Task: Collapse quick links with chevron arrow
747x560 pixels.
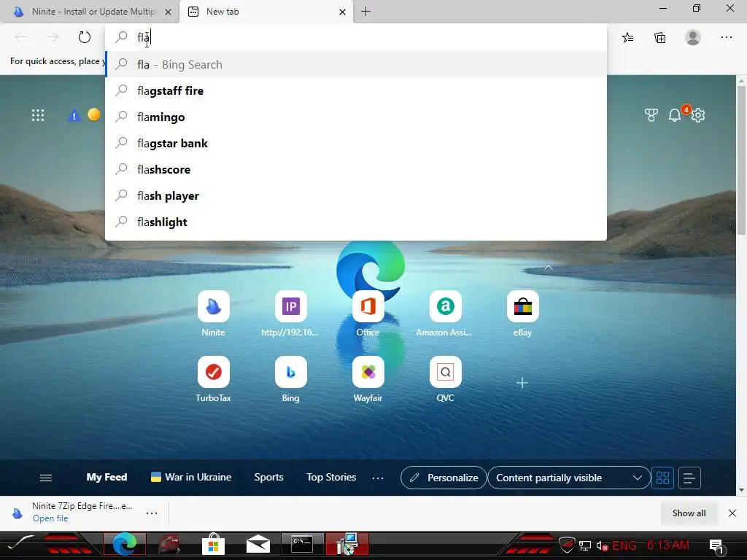Action: click(549, 268)
